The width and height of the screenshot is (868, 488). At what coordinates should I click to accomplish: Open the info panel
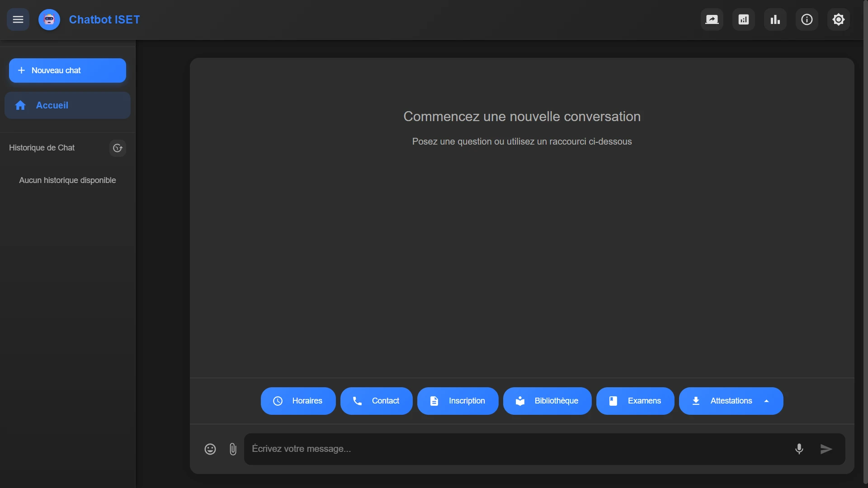click(x=807, y=19)
